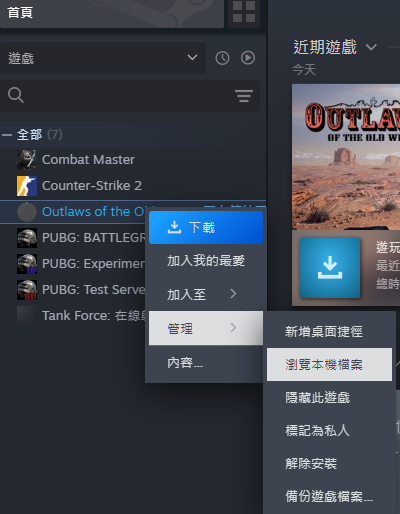The image size is (400, 514).
Task: Collapse the 全部 (7) category
Action: pos(7,135)
